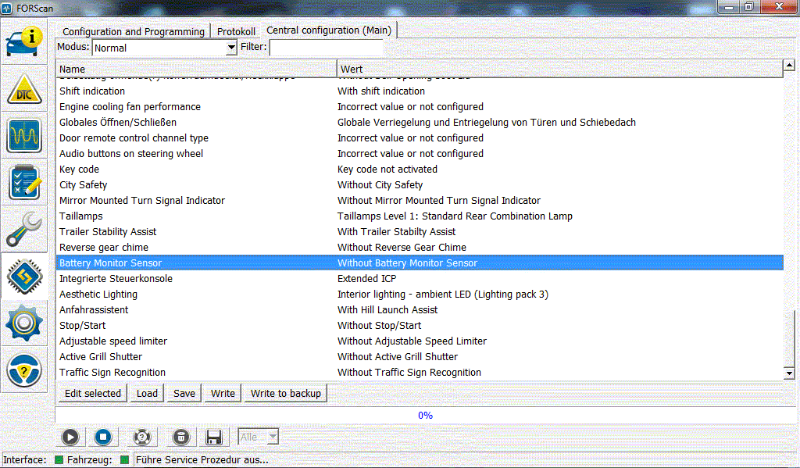
Task: Click the scrollbar down arrow
Action: pyautogui.click(x=789, y=374)
